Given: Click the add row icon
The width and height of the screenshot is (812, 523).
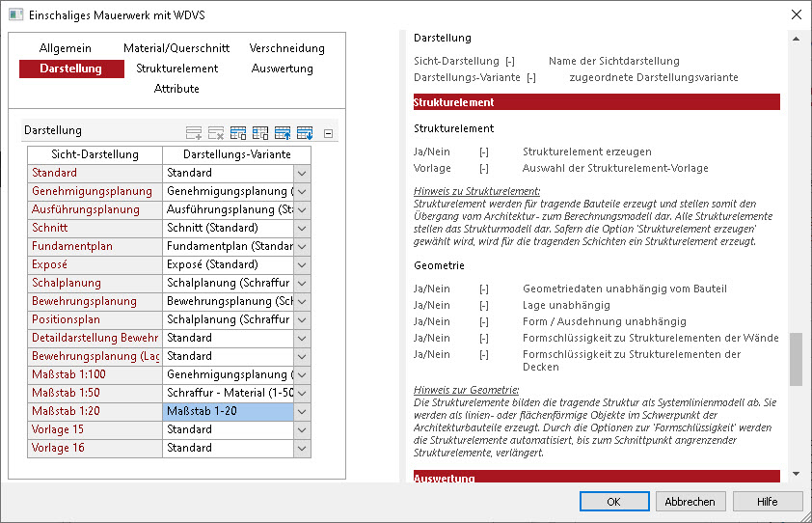Looking at the screenshot, I should coord(194,133).
